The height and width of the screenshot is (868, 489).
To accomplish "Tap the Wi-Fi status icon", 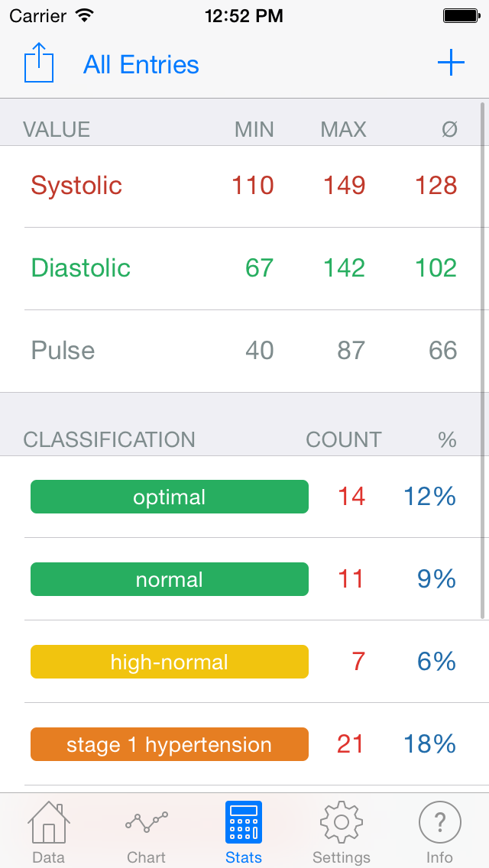I will coord(84,15).
